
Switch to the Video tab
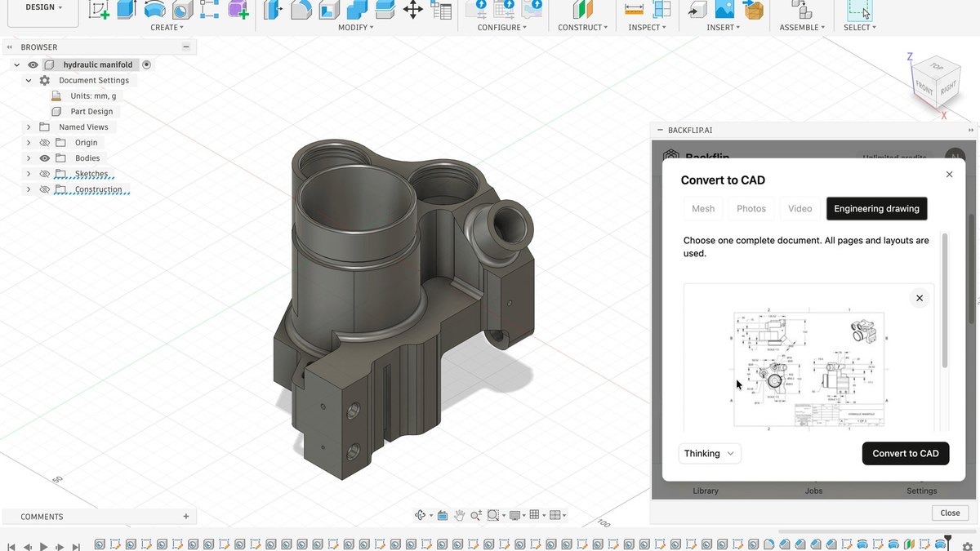coord(800,208)
